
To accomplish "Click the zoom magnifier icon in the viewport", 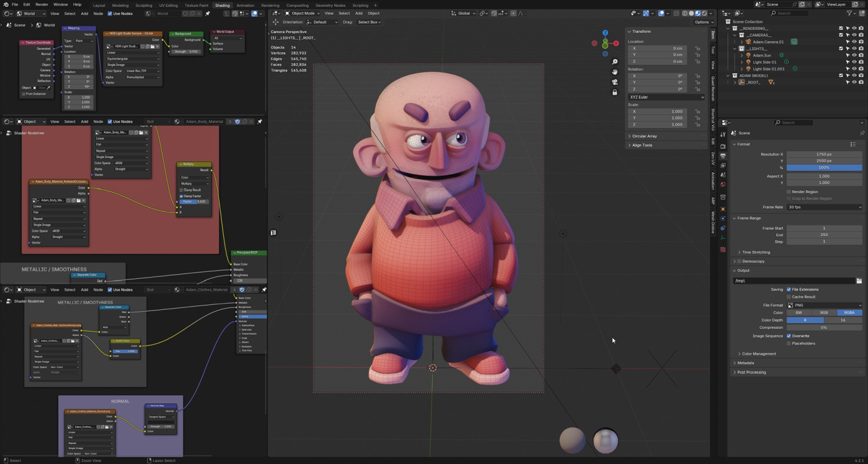I will tap(614, 62).
